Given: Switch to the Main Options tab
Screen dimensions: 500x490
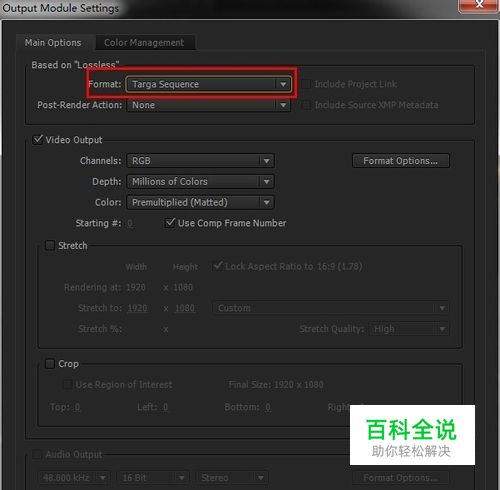Looking at the screenshot, I should [x=53, y=43].
